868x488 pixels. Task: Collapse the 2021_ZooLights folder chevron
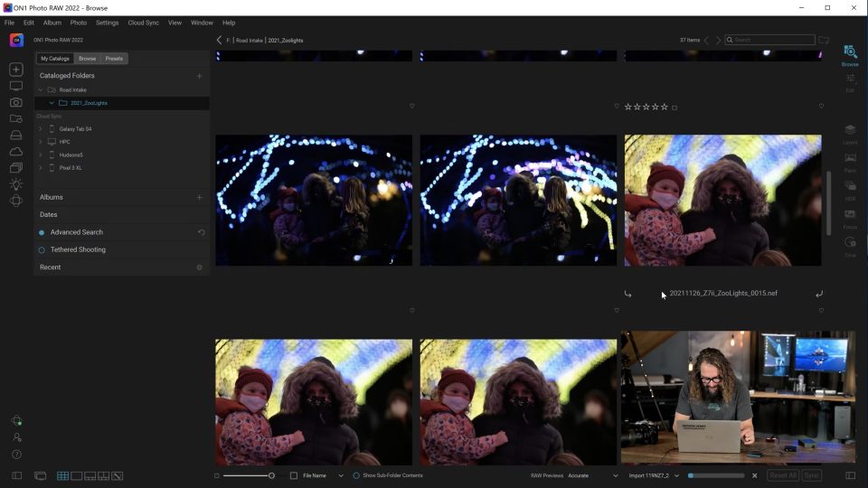coord(52,103)
